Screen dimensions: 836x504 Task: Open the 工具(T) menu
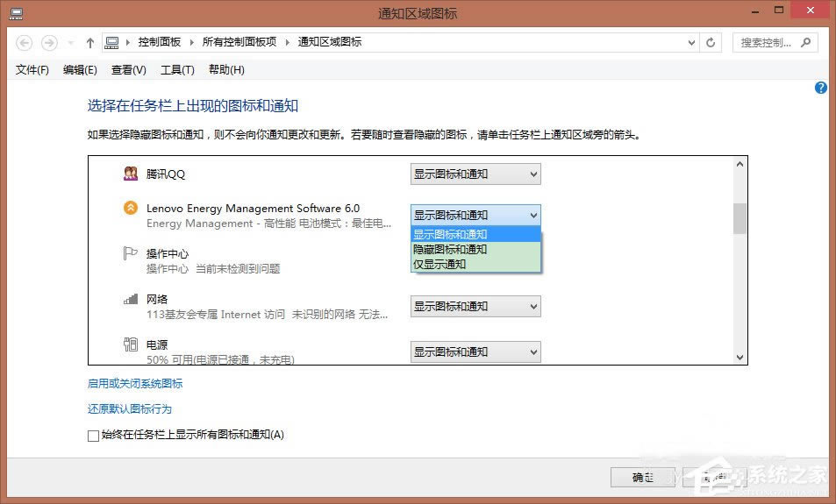177,70
